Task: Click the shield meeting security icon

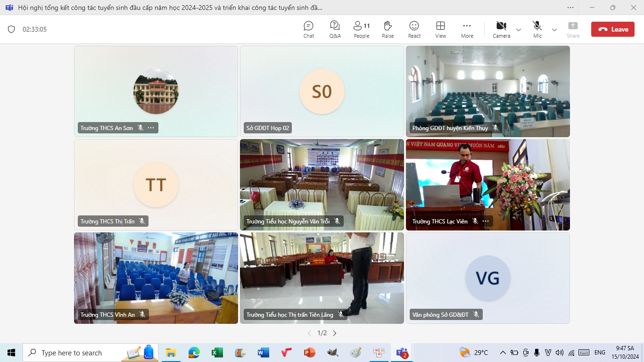Action: point(11,29)
